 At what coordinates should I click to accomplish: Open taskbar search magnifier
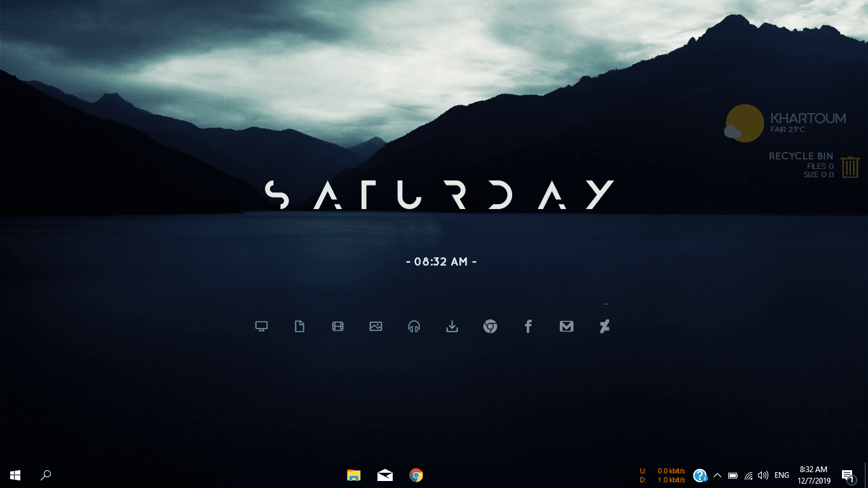(x=46, y=475)
